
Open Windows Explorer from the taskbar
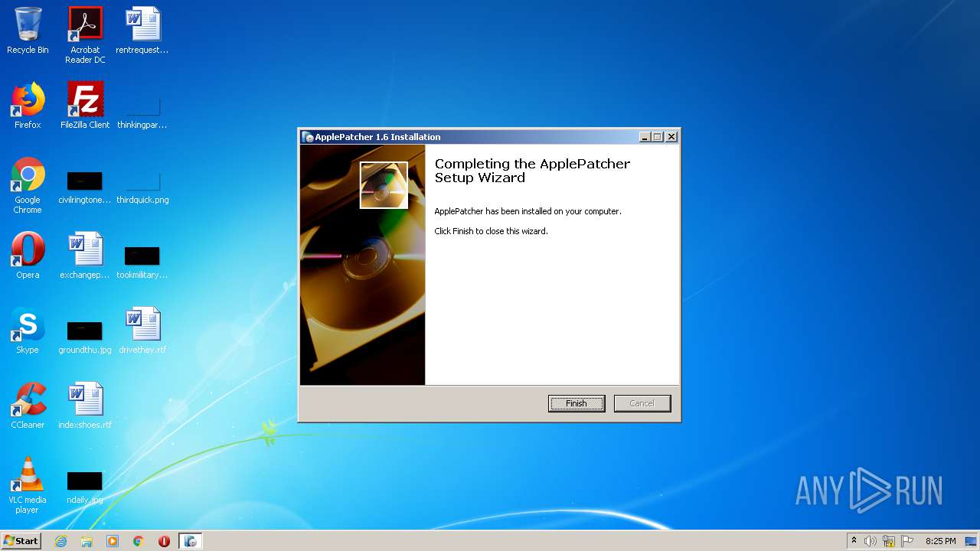coord(87,541)
